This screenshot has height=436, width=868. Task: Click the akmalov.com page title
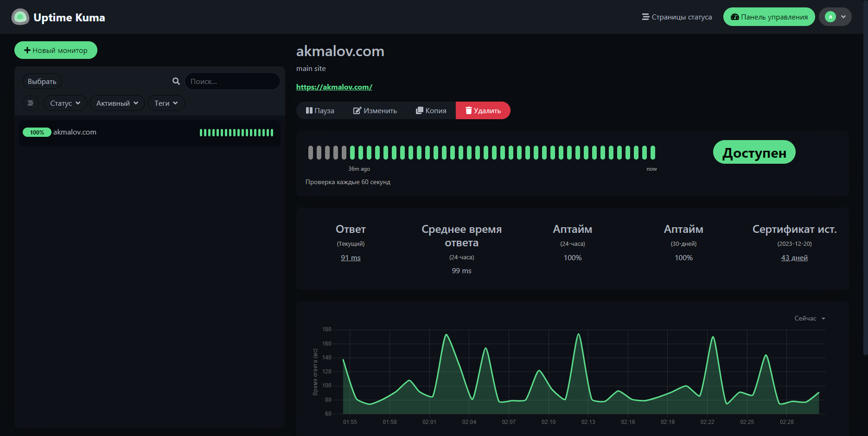pos(340,51)
